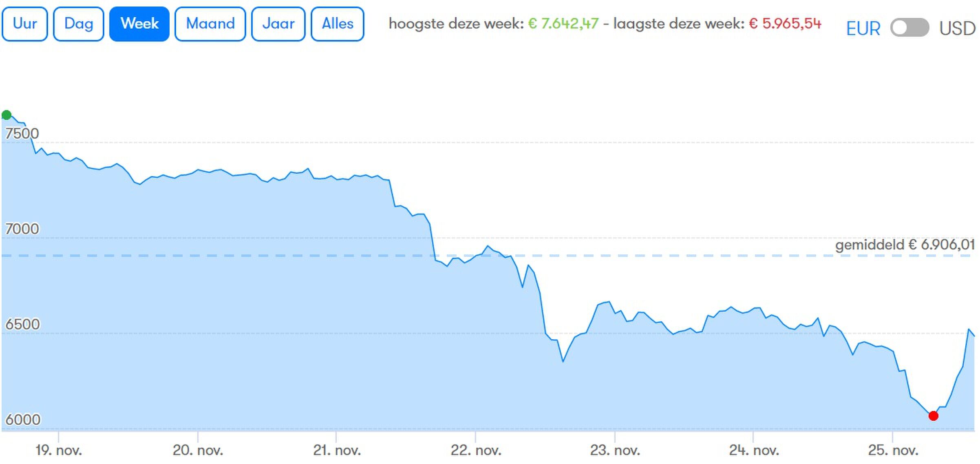Select the Dag time range tab
Image resolution: width=980 pixels, height=464 pixels.
pos(79,24)
